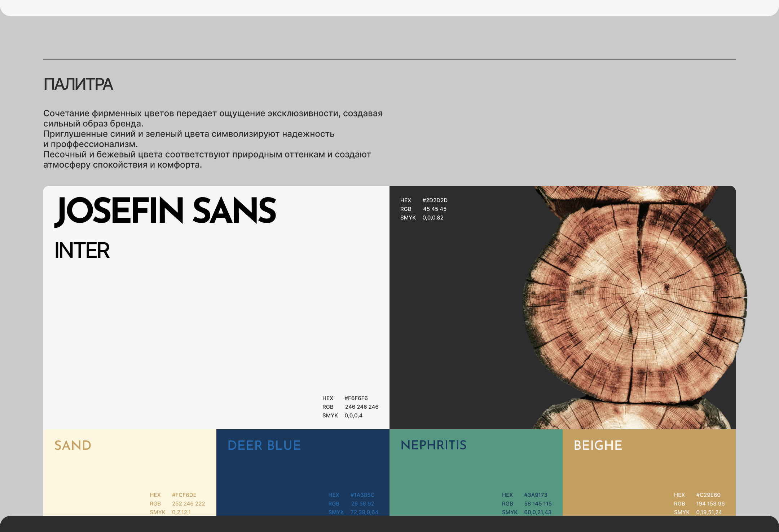Click the #3A9173 hex code

pos(536,495)
